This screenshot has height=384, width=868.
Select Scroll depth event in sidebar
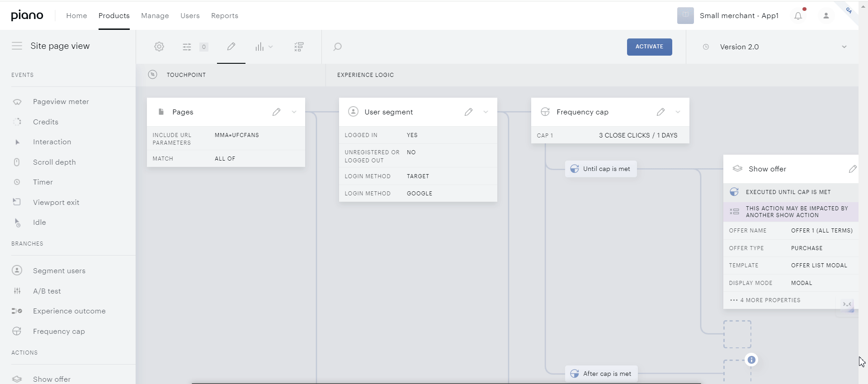tap(54, 162)
